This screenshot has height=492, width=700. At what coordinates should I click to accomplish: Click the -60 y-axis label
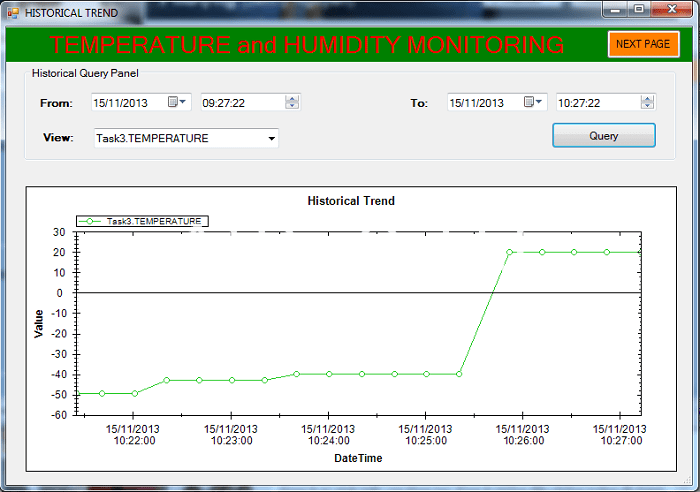59,415
